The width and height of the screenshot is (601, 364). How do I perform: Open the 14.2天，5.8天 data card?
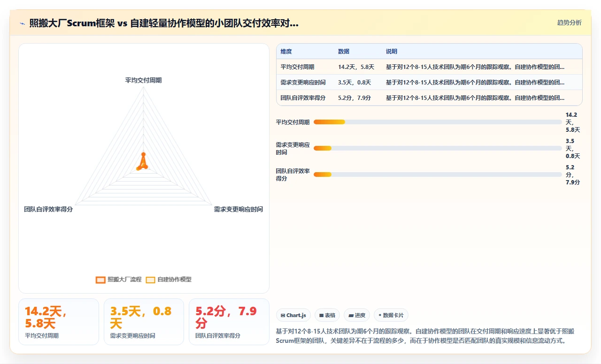tap(59, 322)
